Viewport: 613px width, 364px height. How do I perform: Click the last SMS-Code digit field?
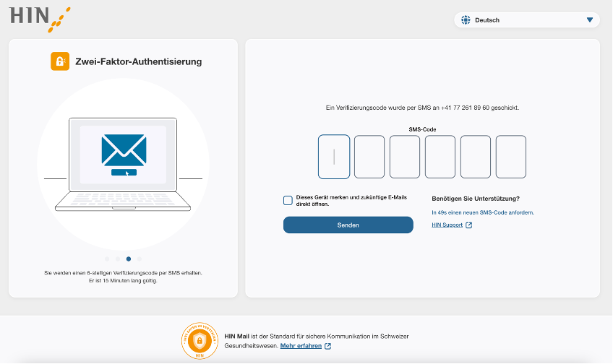511,157
